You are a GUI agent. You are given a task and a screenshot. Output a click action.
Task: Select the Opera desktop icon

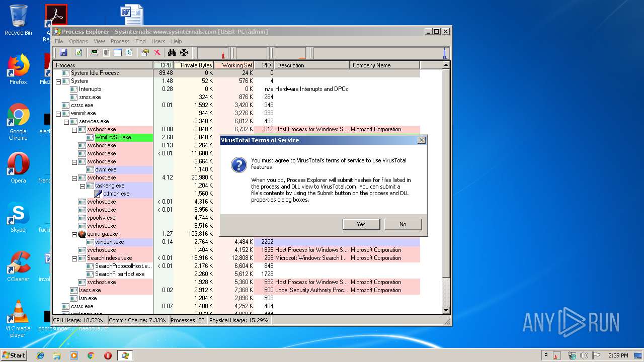(18, 168)
